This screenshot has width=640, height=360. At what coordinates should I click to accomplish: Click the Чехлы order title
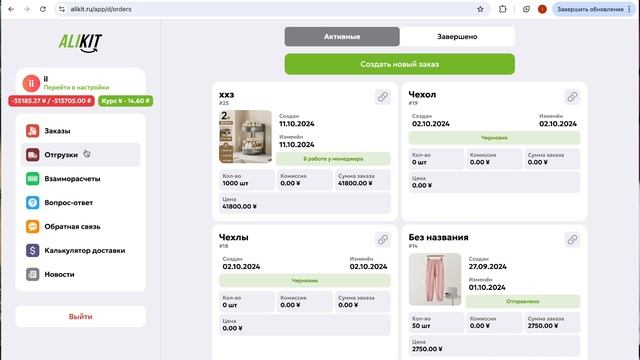click(233, 237)
